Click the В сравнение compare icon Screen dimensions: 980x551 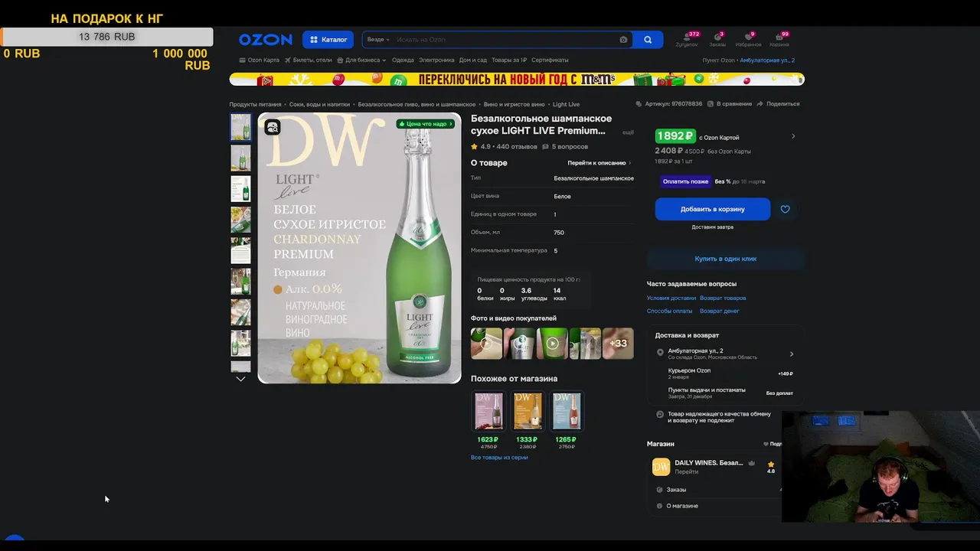(711, 104)
